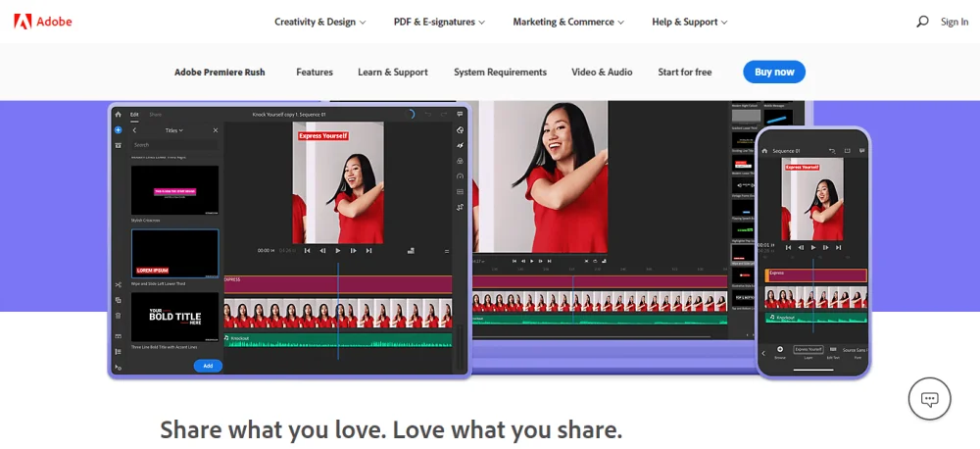Viewport: 980px width, 449px height.
Task: Click the Buy now button
Action: 773,73
